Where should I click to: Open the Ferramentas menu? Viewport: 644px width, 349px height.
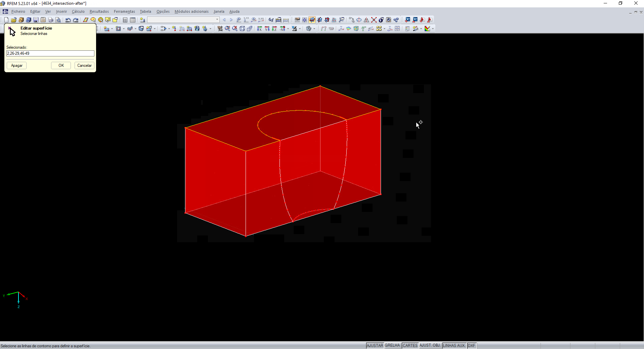[124, 11]
